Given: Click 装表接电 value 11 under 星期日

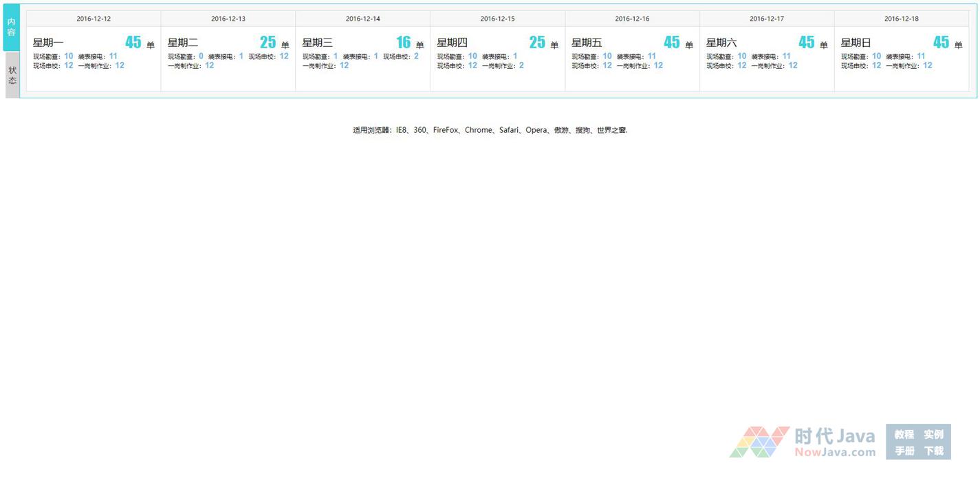Looking at the screenshot, I should pyautogui.click(x=921, y=56).
